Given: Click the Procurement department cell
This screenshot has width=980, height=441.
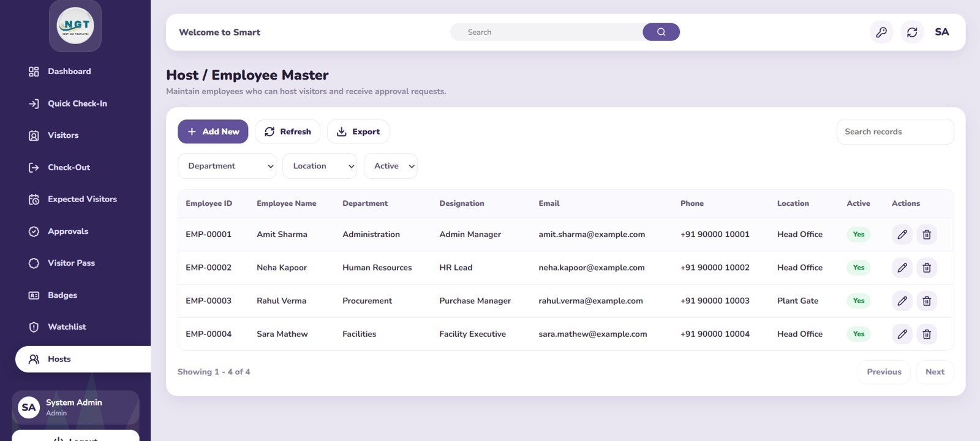Looking at the screenshot, I should tap(367, 301).
